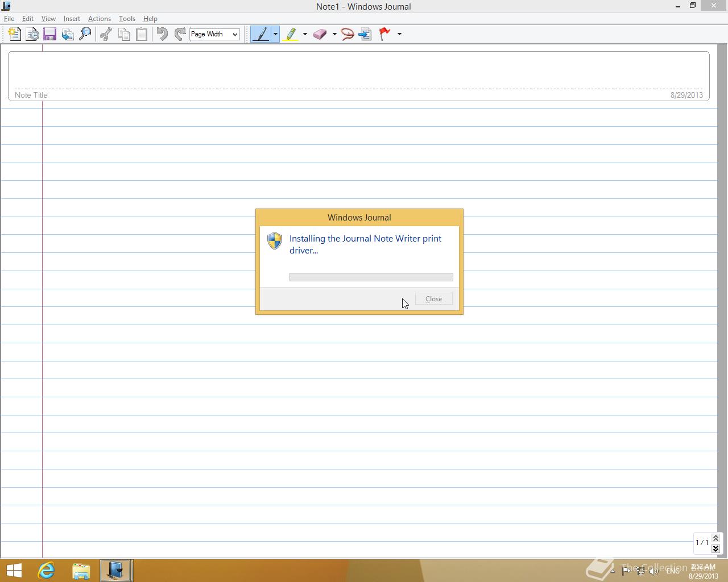Click the volume speaker tray icon
The image size is (728, 582).
click(654, 571)
